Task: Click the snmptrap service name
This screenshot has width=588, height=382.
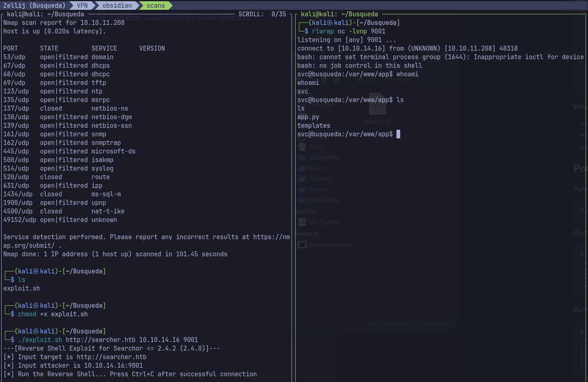Action: pos(106,143)
